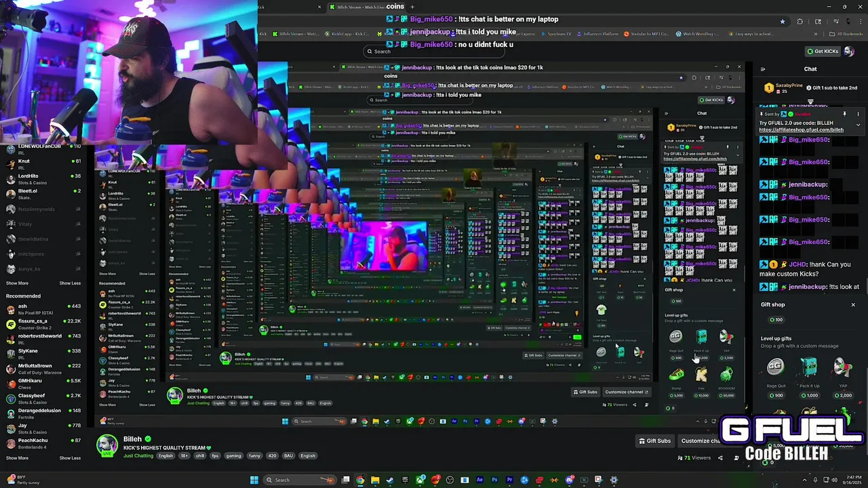Select the funny channel tag
Screen dimensions: 868x488
[254, 455]
